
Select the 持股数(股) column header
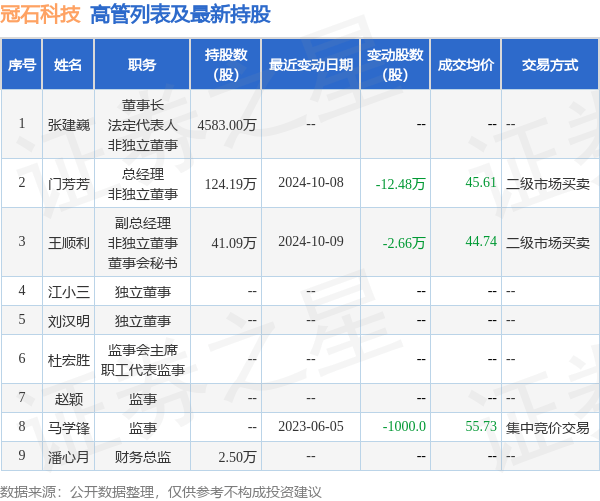point(226,64)
